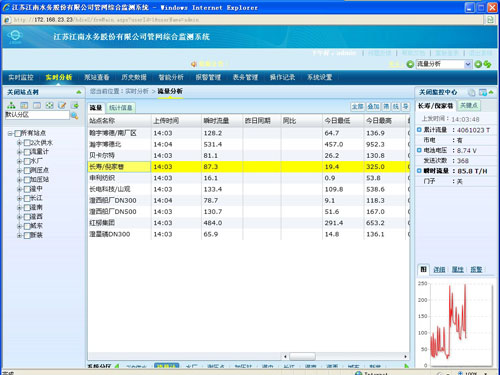Expand the 加压站 tree node

click(19, 180)
